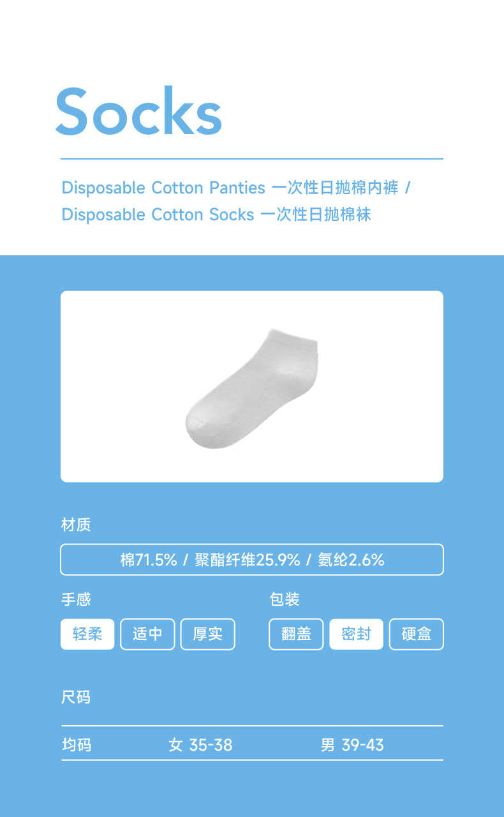
Task: Select the 轻柔 feel option
Action: [87, 634]
